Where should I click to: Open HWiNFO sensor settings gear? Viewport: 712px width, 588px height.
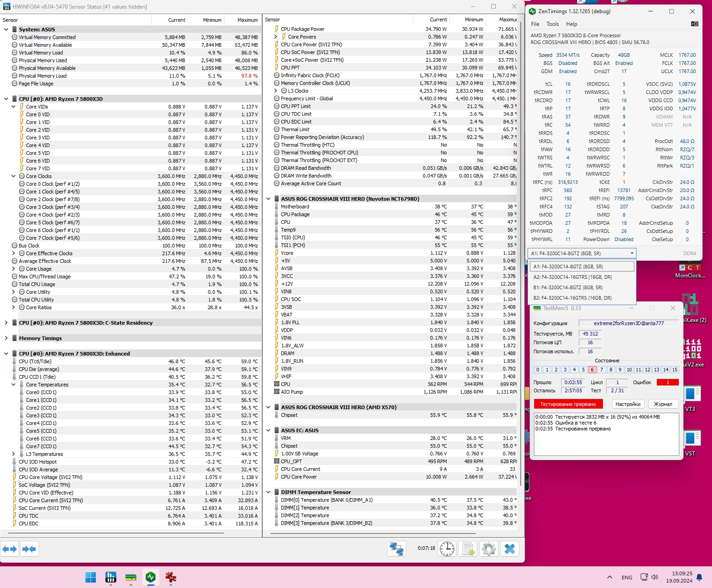click(x=489, y=549)
